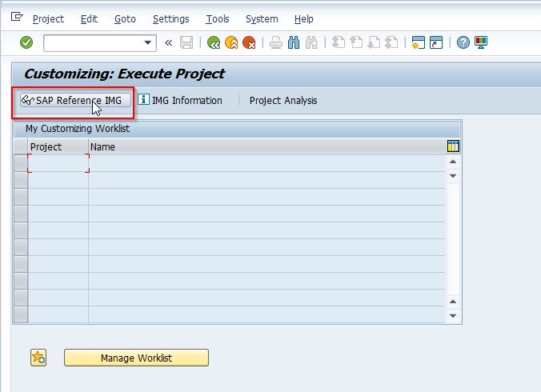Click the green Back button icon
Screen dimensions: 541x392
point(214,42)
